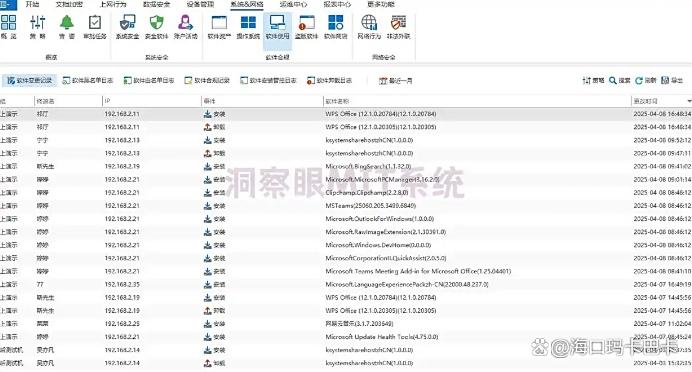Switch to the 更多功能 ribbon tab
Viewport: 692px width, 372px height.
pyautogui.click(x=381, y=4)
